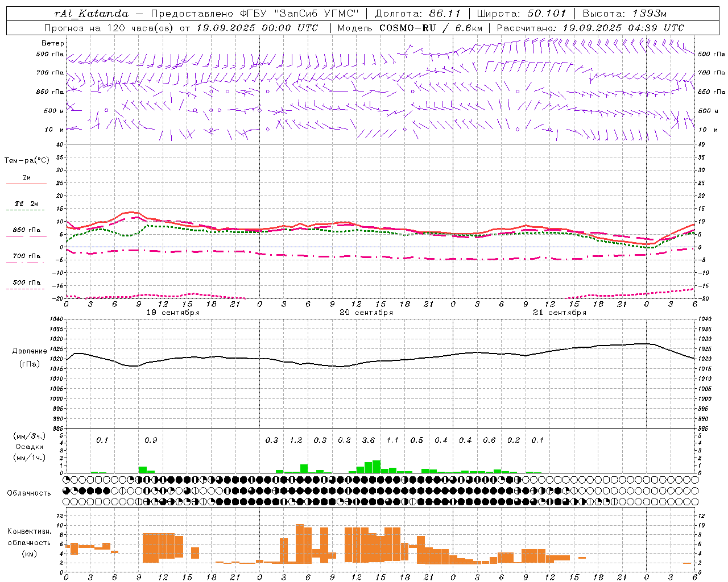Click the Облачность row label
The width and height of the screenshot is (728, 582).
tap(29, 493)
